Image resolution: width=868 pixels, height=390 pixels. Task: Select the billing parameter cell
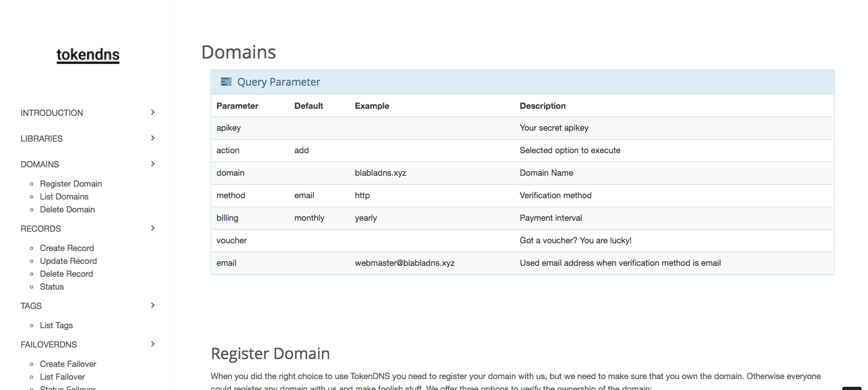point(227,218)
